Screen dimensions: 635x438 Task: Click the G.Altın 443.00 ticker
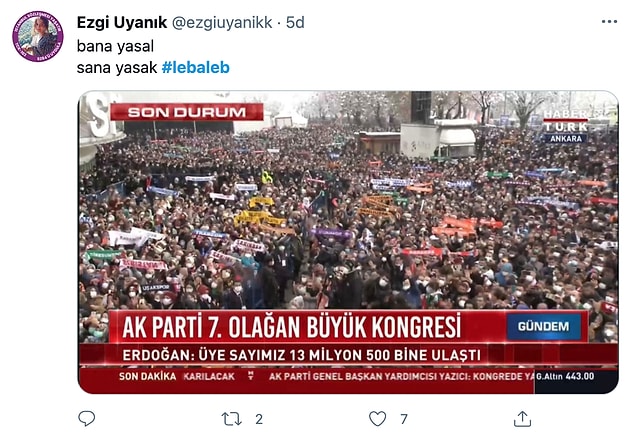pyautogui.click(x=565, y=376)
